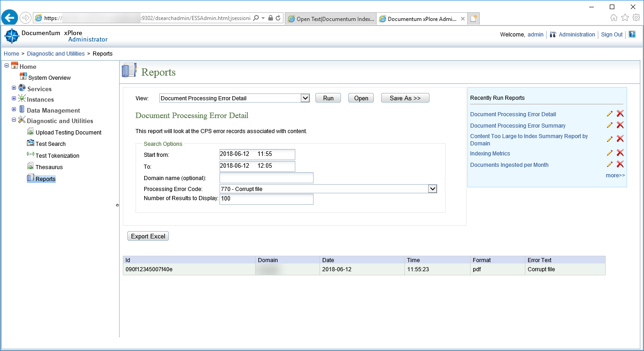
Task: Expand the Data Management tree node
Action: click(x=14, y=109)
